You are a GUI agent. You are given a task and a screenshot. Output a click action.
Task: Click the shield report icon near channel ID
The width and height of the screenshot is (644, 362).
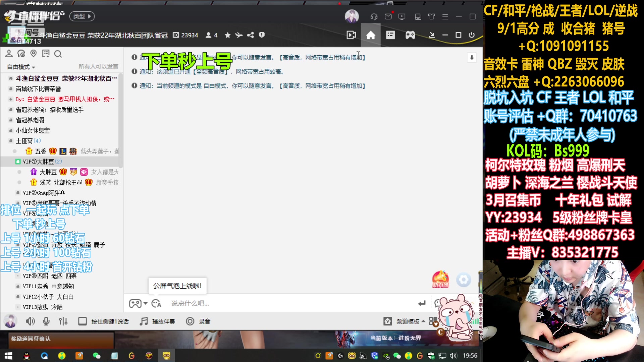[262, 35]
